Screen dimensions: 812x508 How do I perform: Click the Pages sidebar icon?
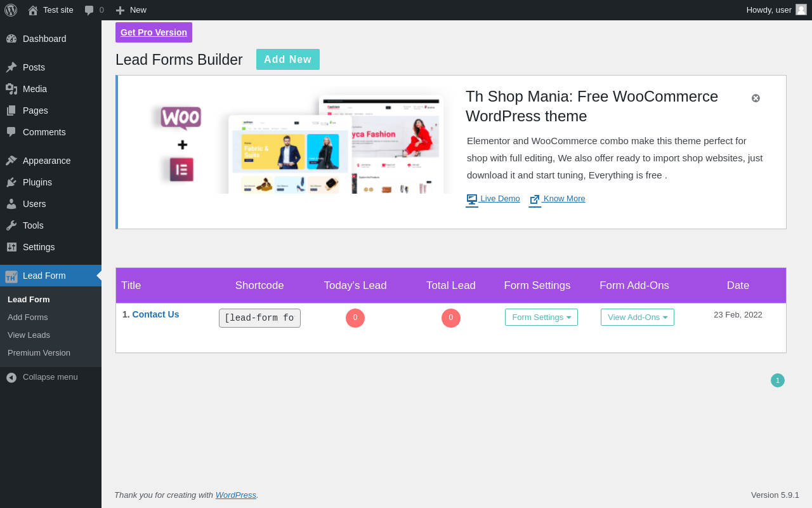(11, 110)
